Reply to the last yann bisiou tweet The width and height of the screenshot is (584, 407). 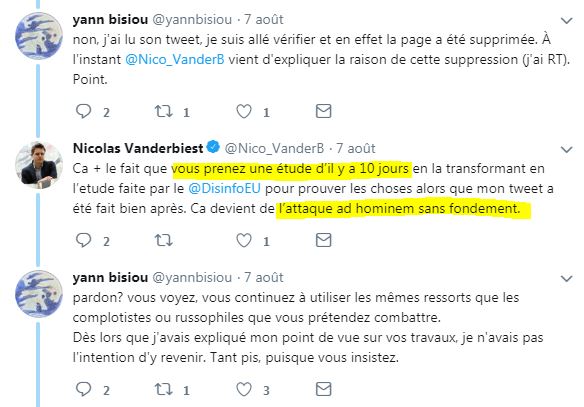coord(83,389)
